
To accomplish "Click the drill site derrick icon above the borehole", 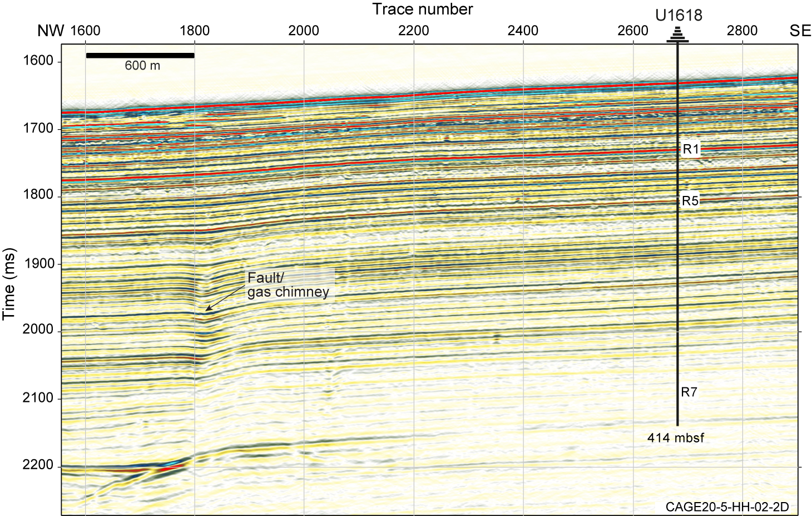I will click(x=677, y=35).
